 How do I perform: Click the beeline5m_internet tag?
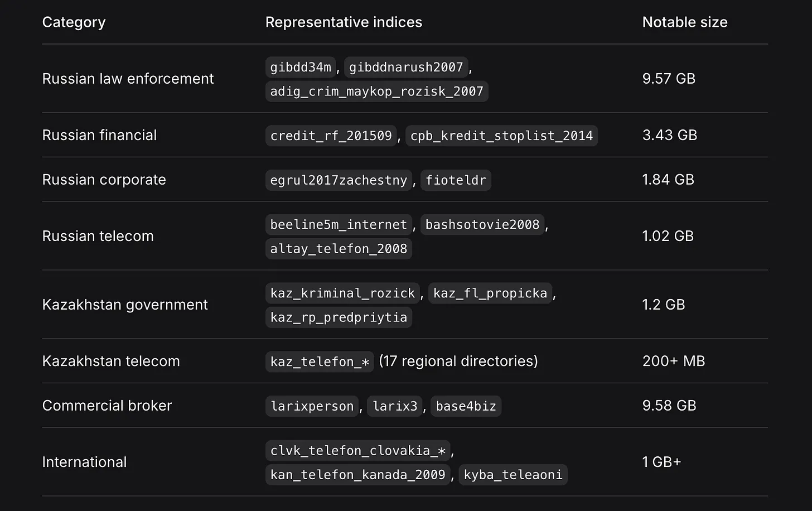click(339, 225)
